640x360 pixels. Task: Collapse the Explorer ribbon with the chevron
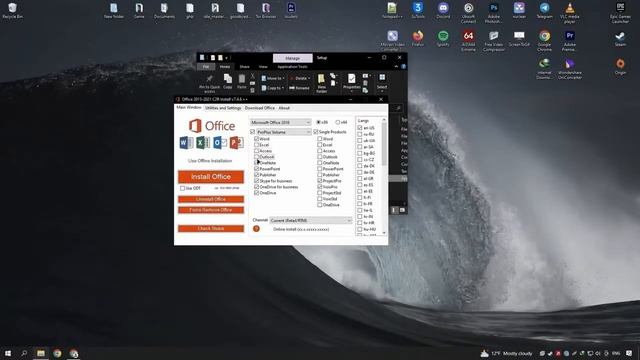point(396,67)
